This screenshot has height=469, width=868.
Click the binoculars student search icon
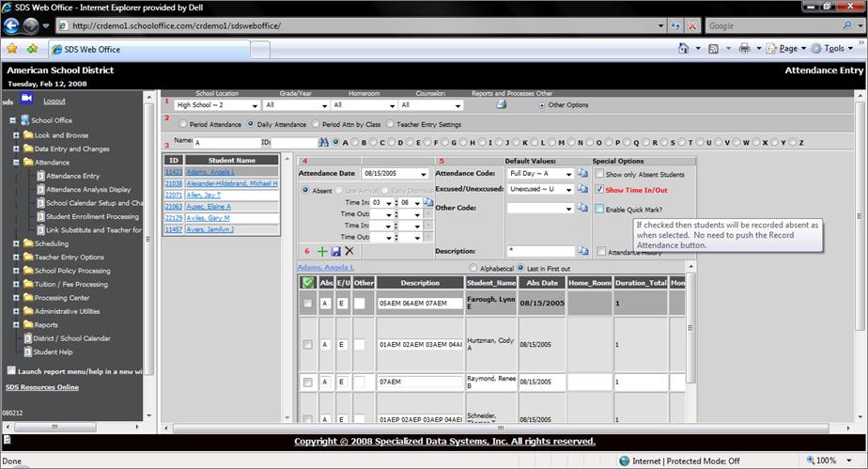coord(324,143)
